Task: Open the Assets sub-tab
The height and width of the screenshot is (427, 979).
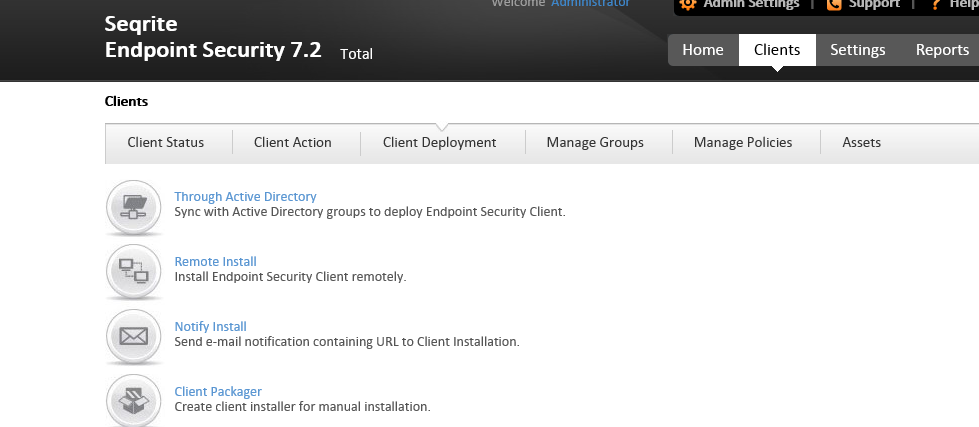Action: [862, 142]
